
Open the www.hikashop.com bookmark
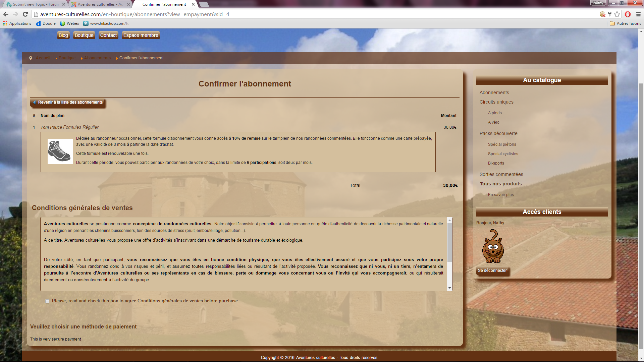(x=106, y=23)
